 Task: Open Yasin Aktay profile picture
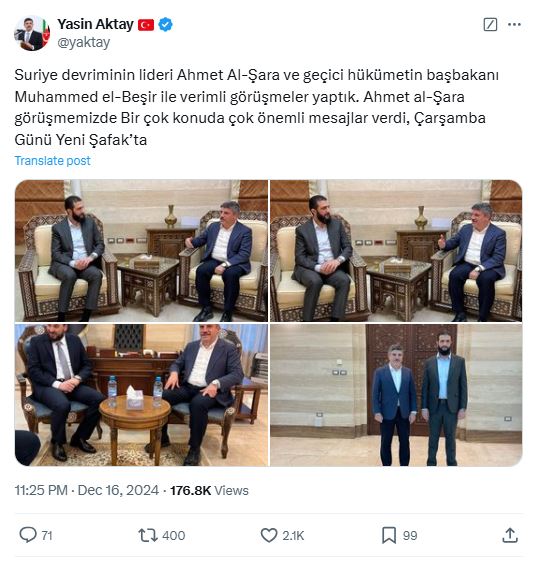point(32,33)
